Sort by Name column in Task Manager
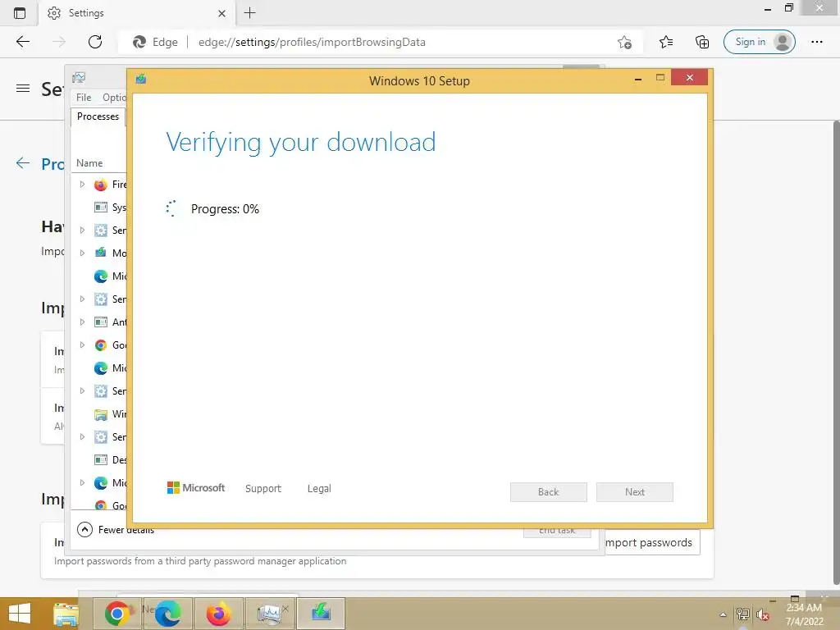840x630 pixels. click(89, 163)
